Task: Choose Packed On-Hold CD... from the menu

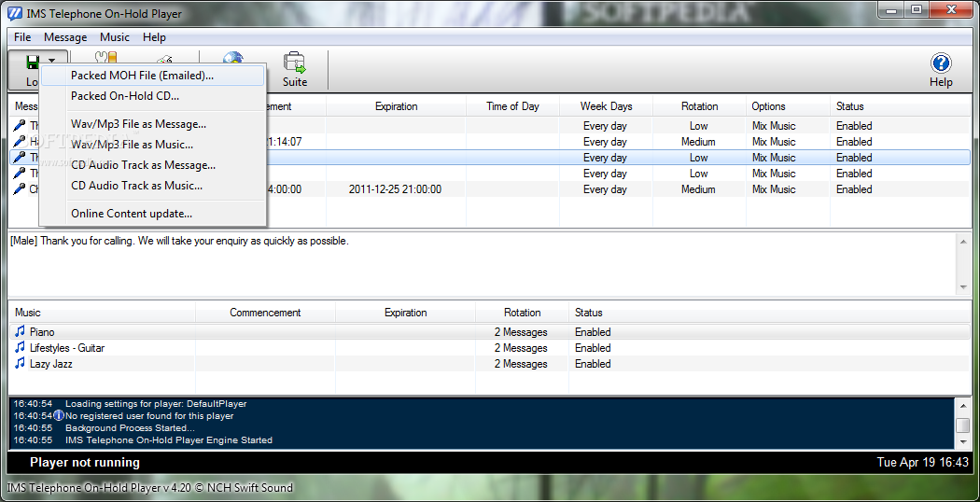Action: pos(152,96)
